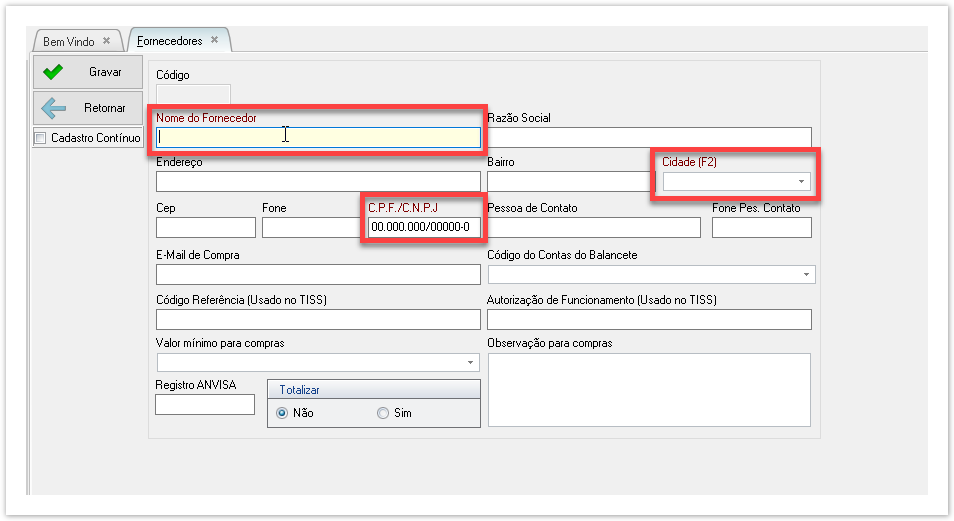Open Valor mínimo para compras dropdown
Image resolution: width=954 pixels, height=521 pixels.
[470, 362]
